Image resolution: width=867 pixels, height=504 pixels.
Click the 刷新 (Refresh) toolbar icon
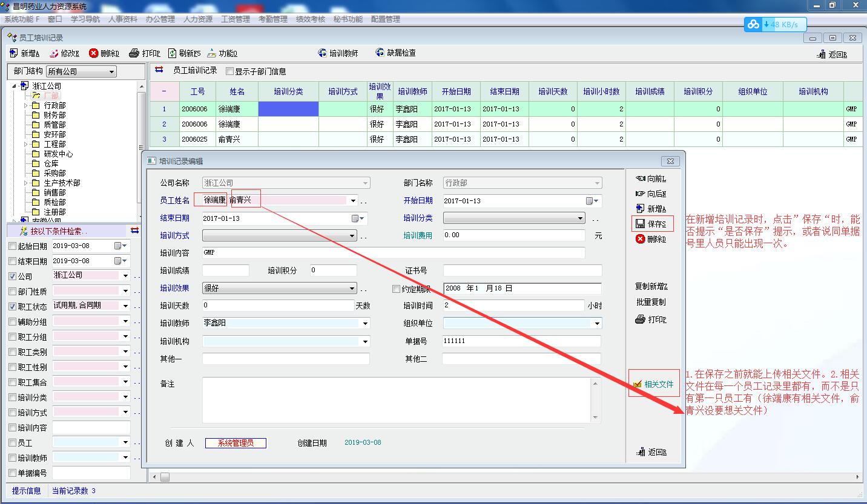[x=173, y=53]
